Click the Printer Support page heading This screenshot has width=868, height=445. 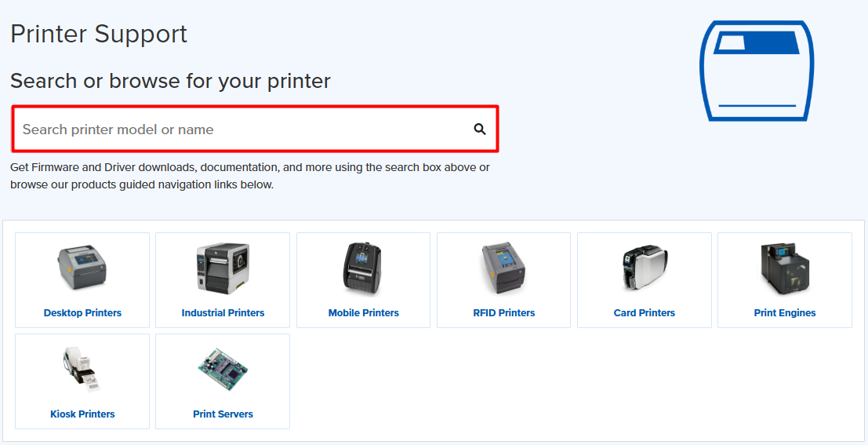pos(99,35)
